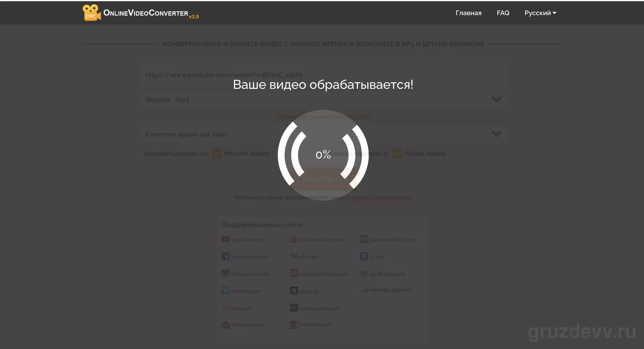Toggle the Начало видео checkbox
This screenshot has height=349, width=644.
(217, 153)
